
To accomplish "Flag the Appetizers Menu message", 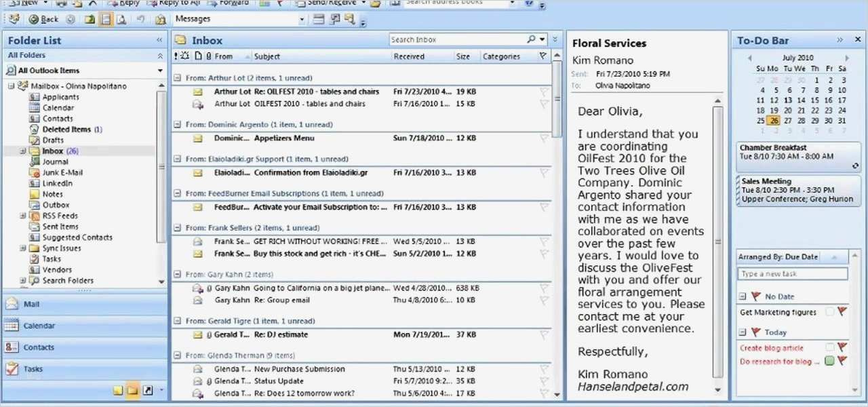I will [544, 138].
